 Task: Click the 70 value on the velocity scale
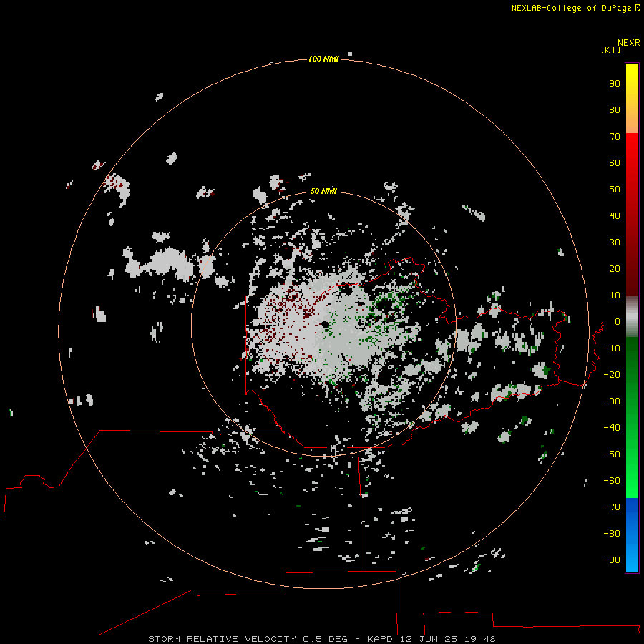615,137
